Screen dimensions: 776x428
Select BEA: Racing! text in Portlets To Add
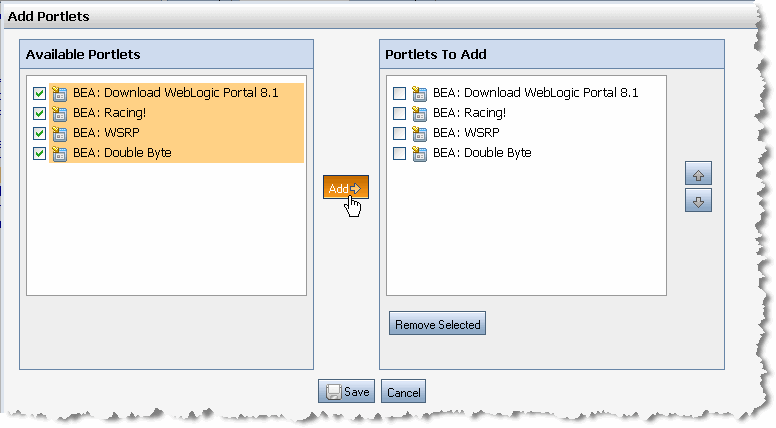coord(469,113)
